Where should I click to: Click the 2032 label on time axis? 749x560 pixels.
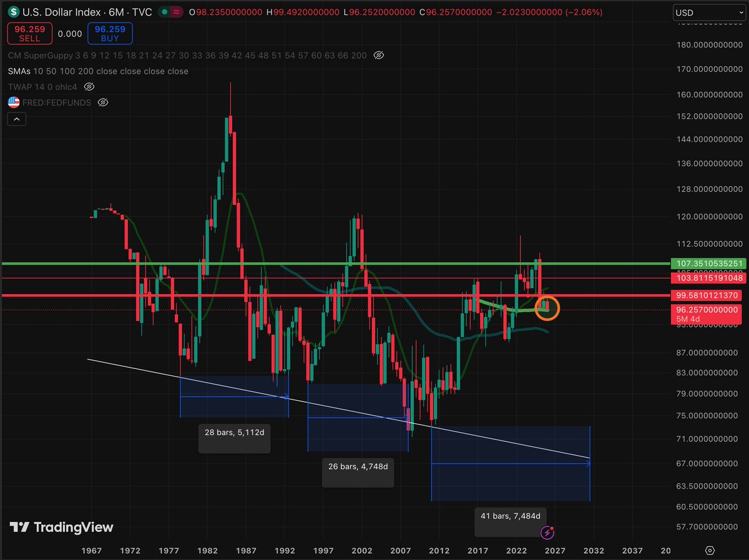click(x=594, y=551)
